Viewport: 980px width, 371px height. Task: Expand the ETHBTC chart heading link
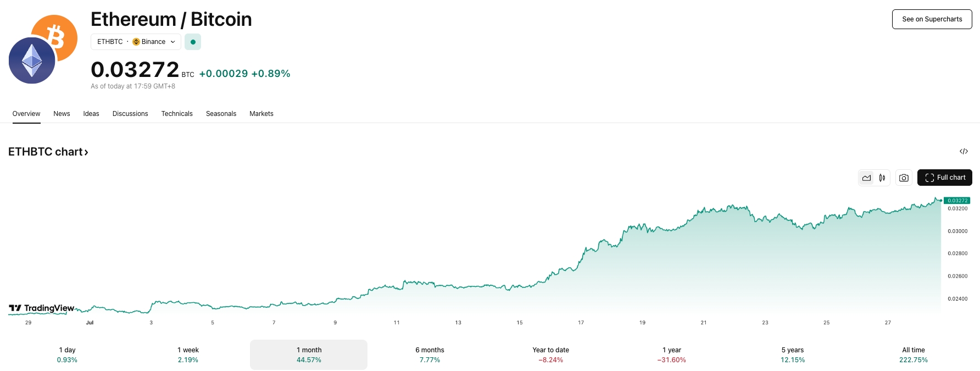48,152
